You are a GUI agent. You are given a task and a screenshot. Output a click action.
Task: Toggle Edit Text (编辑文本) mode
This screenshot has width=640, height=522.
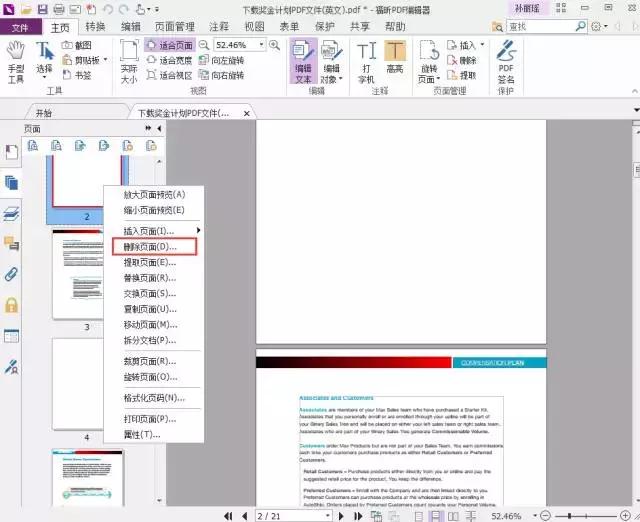(x=303, y=61)
